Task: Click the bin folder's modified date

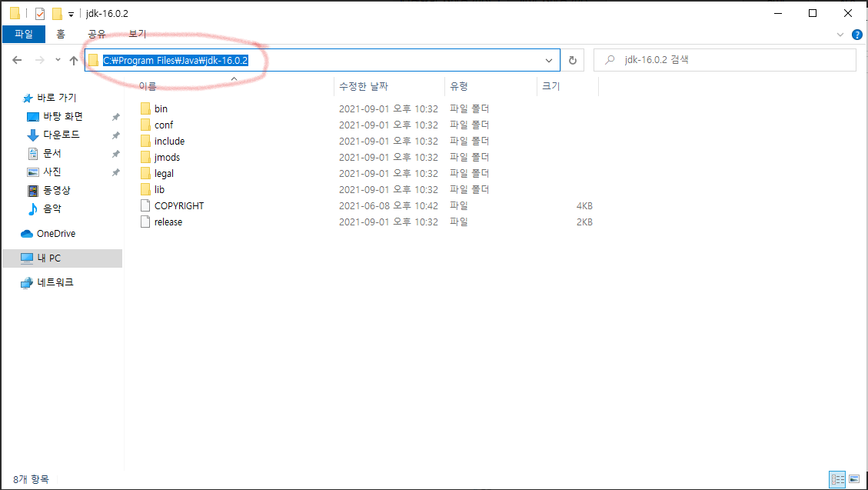Action: pos(388,108)
